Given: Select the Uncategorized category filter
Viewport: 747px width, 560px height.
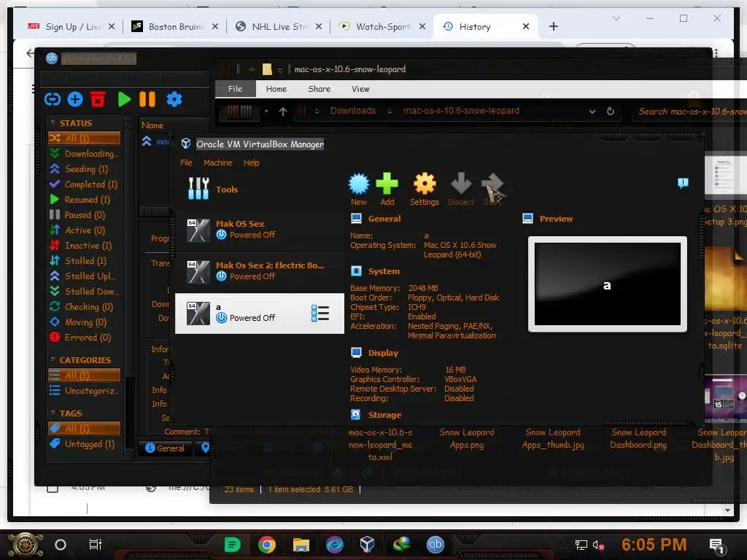Looking at the screenshot, I should coord(85,391).
